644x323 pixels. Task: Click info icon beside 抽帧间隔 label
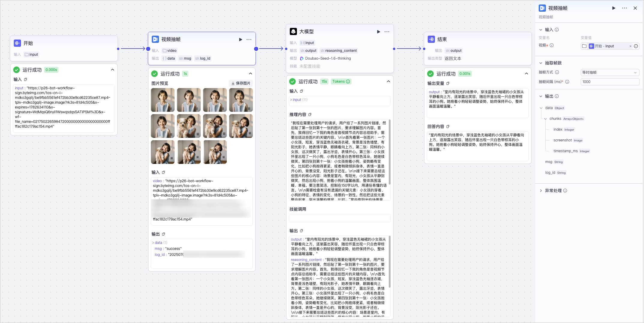(567, 82)
